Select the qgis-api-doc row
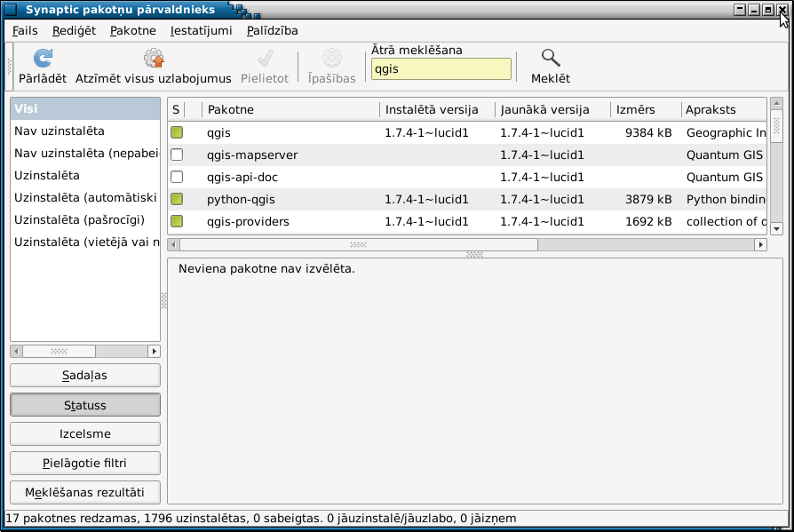The image size is (794, 532). pos(467,177)
